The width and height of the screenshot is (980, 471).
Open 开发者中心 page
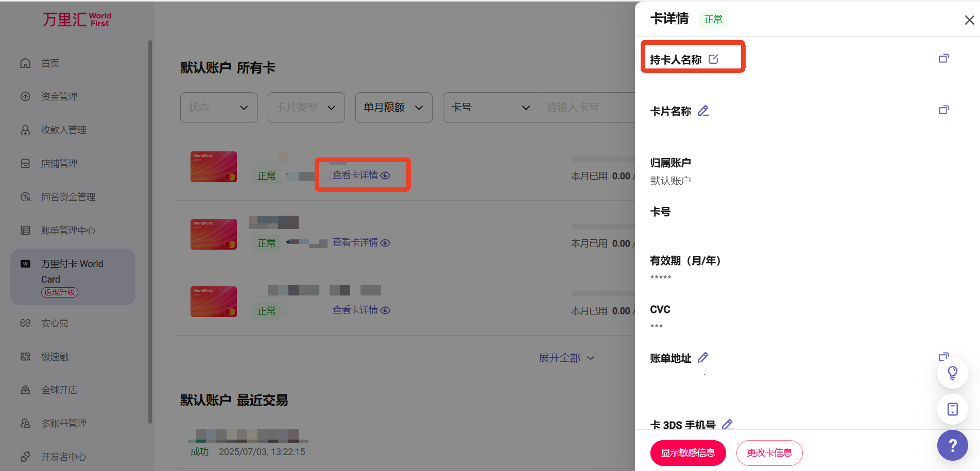point(64,457)
